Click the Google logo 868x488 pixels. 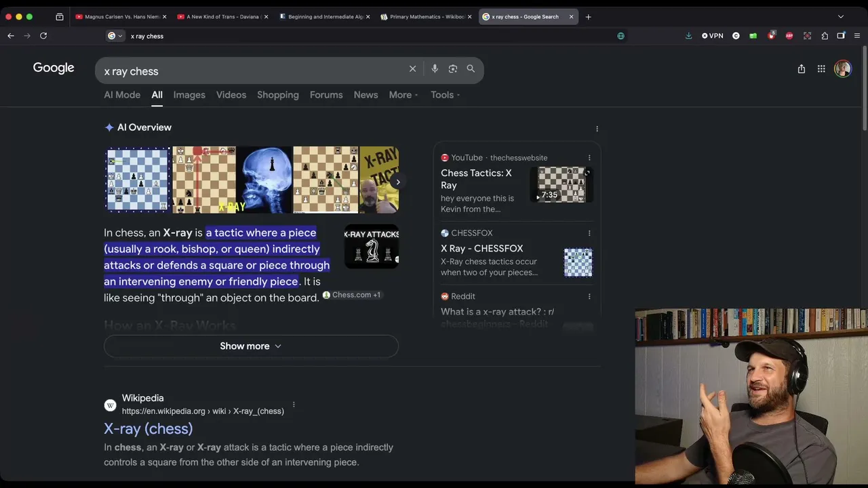(x=54, y=68)
